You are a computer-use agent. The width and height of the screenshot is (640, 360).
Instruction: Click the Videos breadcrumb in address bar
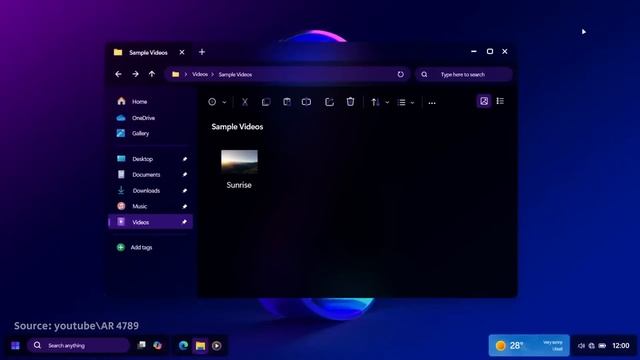tap(200, 74)
